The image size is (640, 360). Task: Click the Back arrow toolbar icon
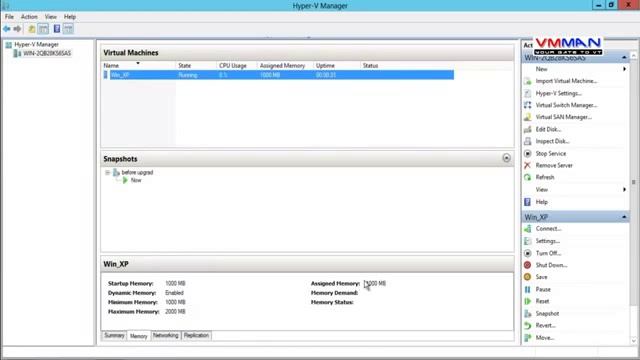pyautogui.click(x=7, y=29)
